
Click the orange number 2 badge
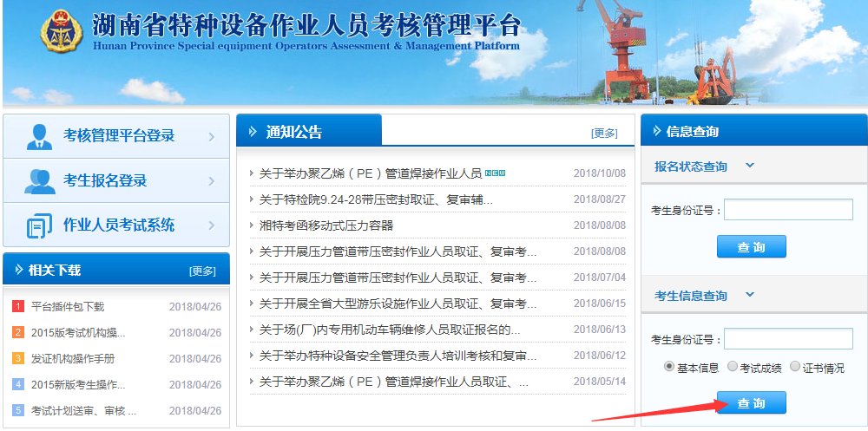tap(18, 332)
